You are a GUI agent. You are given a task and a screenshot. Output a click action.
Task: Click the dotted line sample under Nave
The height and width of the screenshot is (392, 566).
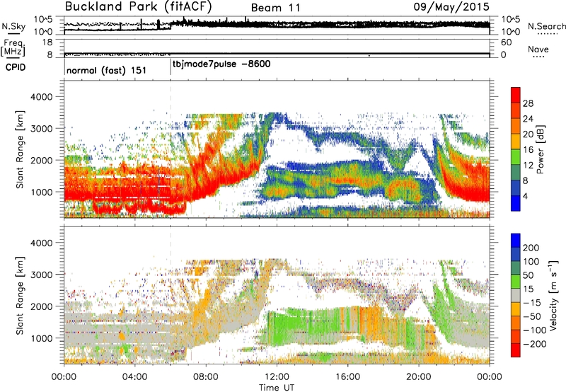[538, 57]
